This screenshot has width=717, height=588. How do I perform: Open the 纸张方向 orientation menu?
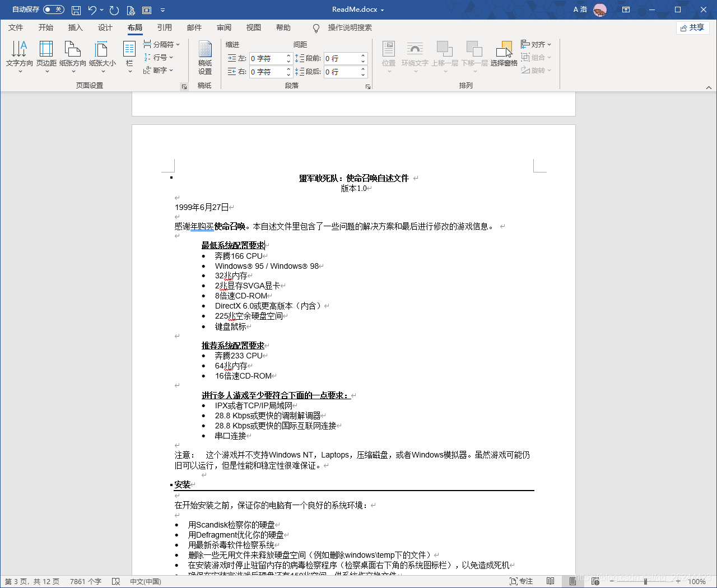pyautogui.click(x=73, y=57)
